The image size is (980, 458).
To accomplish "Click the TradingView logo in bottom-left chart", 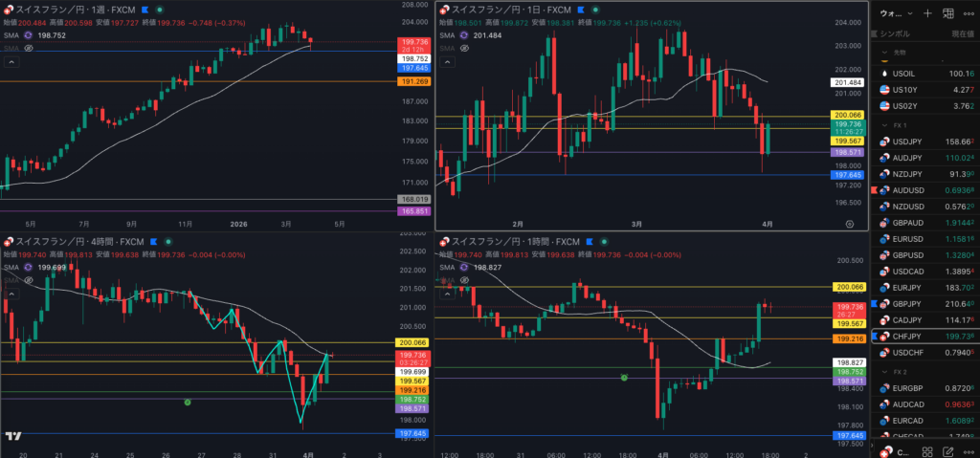I will click(13, 436).
